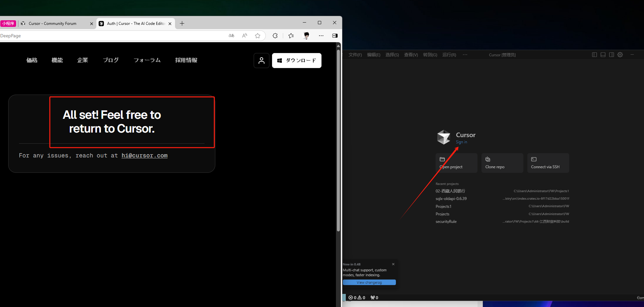Click the hi@cursor.com email link
The image size is (644, 307).
click(145, 155)
